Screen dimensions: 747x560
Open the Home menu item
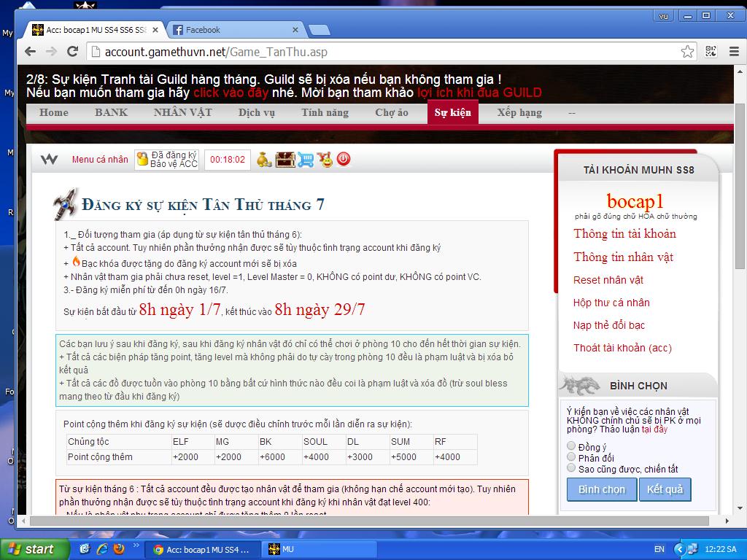coord(54,113)
